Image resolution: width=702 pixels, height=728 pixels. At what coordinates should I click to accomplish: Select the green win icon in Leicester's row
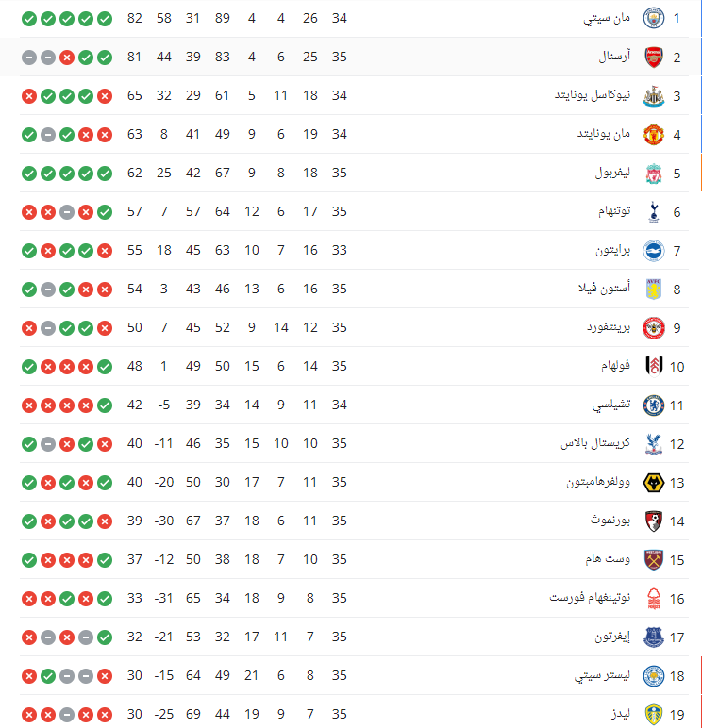[48, 675]
